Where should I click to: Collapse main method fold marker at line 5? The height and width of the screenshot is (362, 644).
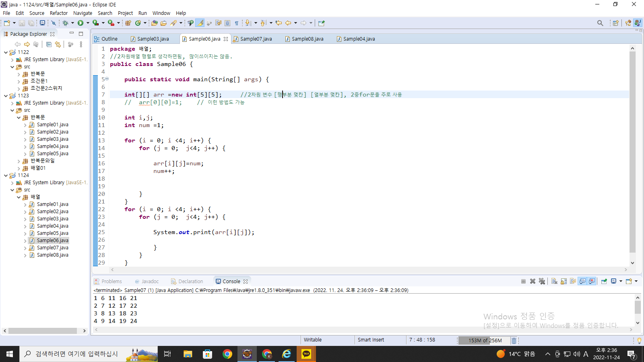pos(107,79)
